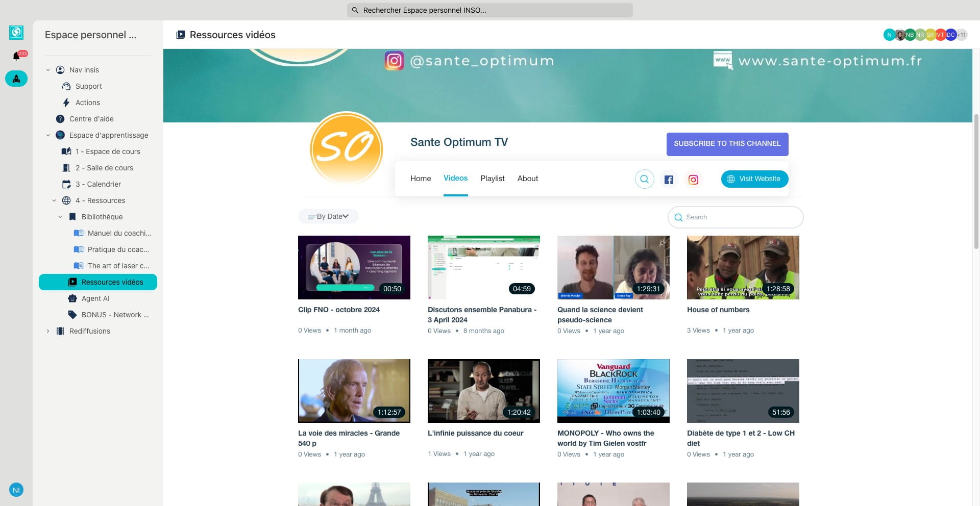This screenshot has height=506, width=980.
Task: Collapse the Bibliothèque chevron
Action: tap(60, 217)
